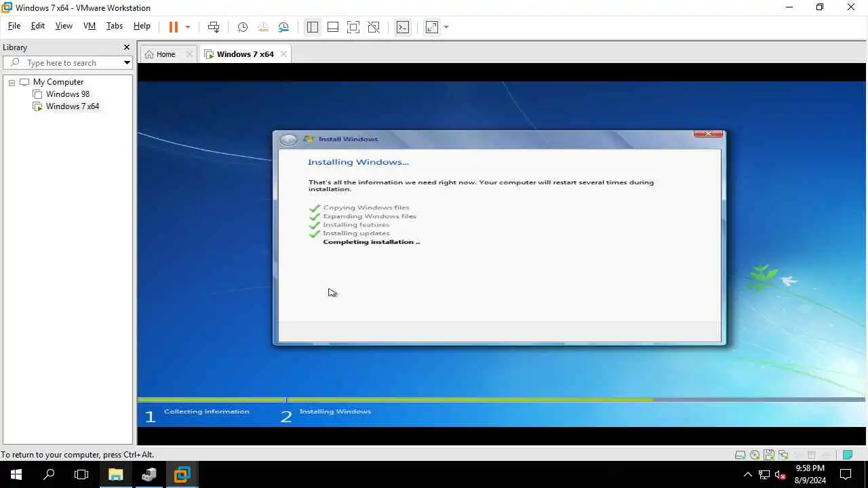Image resolution: width=868 pixels, height=488 pixels.
Task: Click the CD/DVD drive status icon
Action: point(754,455)
